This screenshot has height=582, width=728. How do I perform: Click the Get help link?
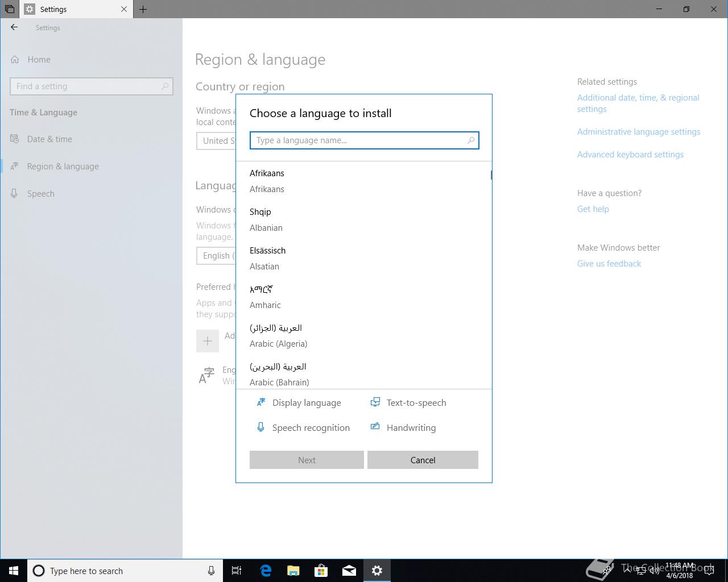coord(593,209)
